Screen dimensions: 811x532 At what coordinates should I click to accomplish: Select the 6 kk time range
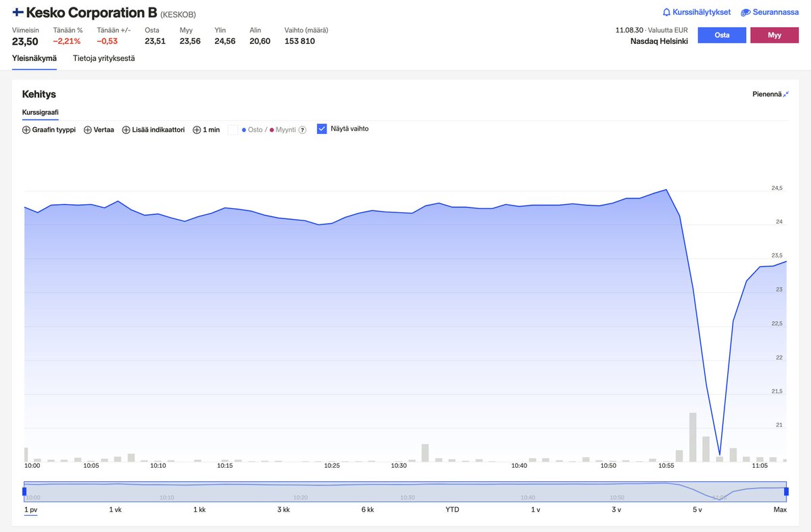tap(368, 510)
